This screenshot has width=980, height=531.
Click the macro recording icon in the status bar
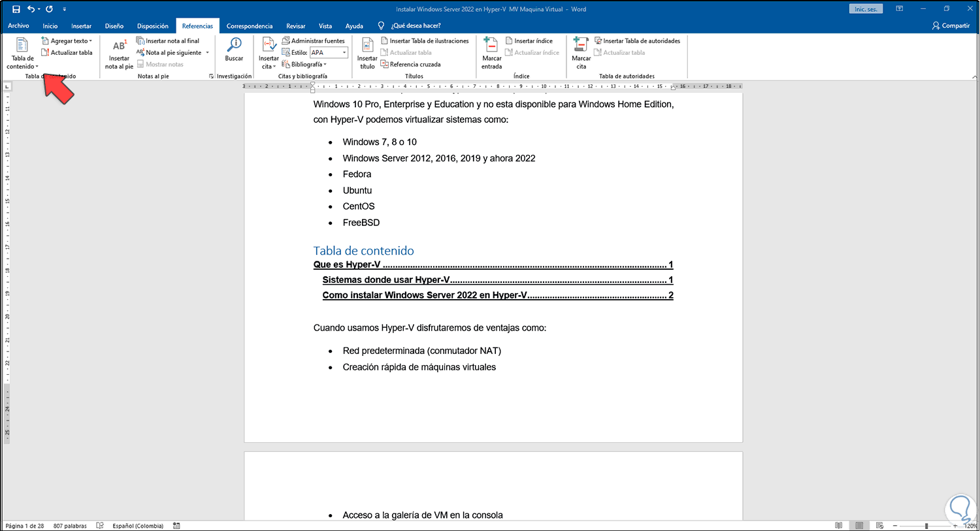coord(176,526)
